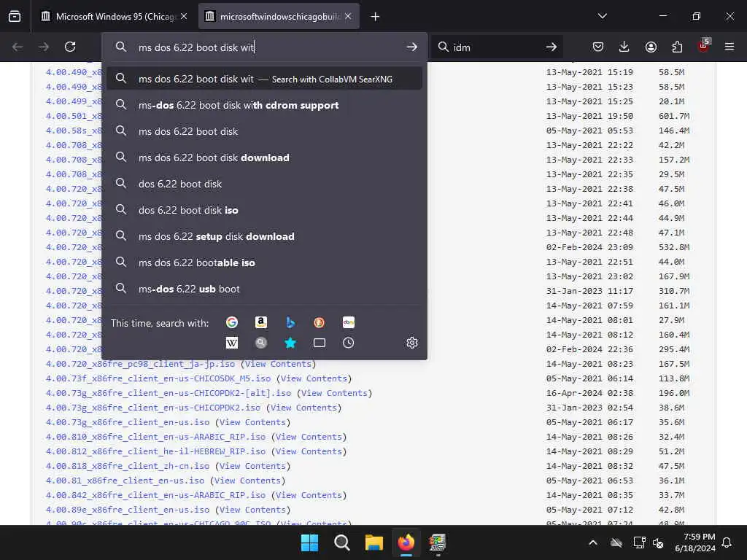Select suggestion 'dos 6.22 boot disk iso'
Viewport: 747px width, 560px height.
[264, 209]
